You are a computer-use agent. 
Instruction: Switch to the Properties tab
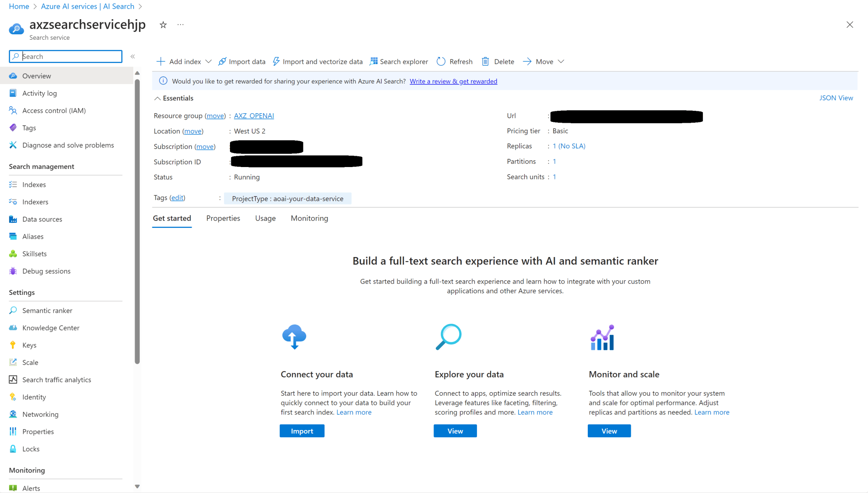point(223,218)
